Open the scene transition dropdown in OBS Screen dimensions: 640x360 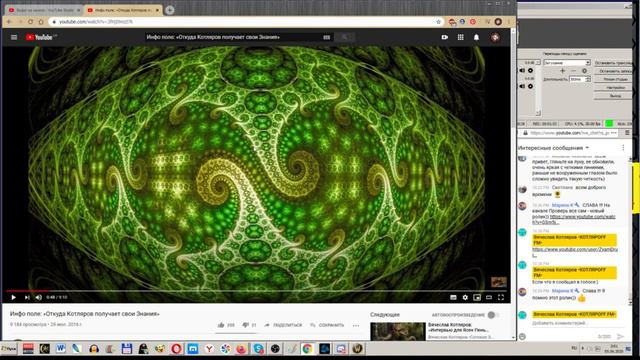(x=567, y=62)
